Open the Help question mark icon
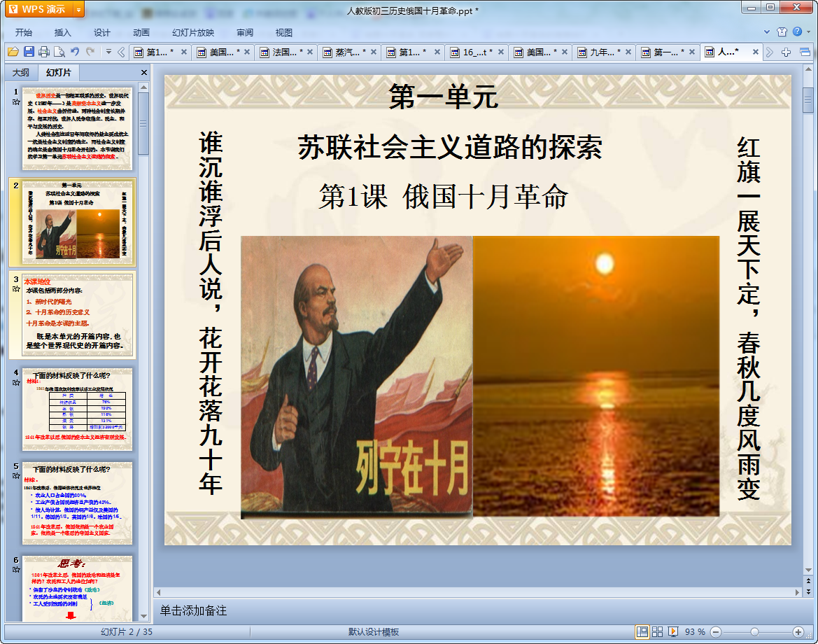 (797, 31)
